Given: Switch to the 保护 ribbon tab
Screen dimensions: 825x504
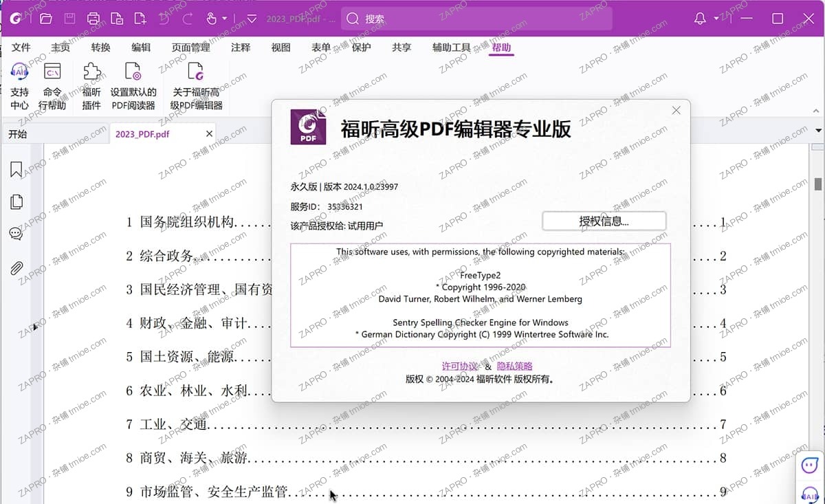Looking at the screenshot, I should click(361, 47).
